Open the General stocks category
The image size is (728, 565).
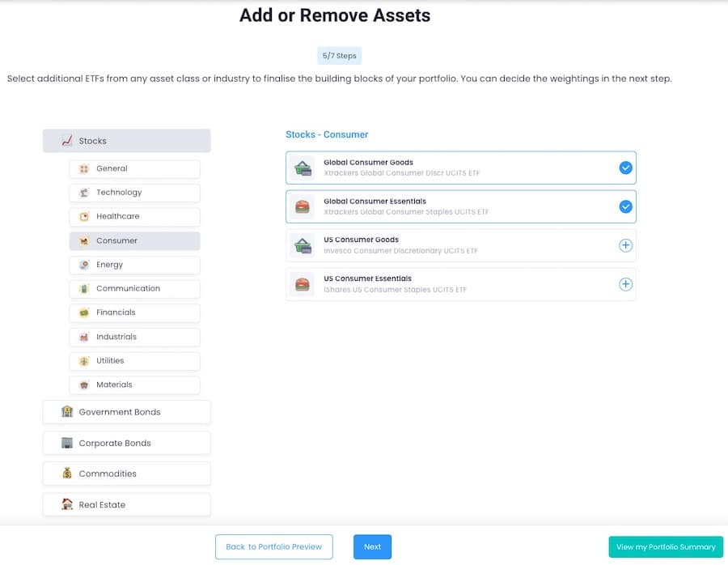134,168
